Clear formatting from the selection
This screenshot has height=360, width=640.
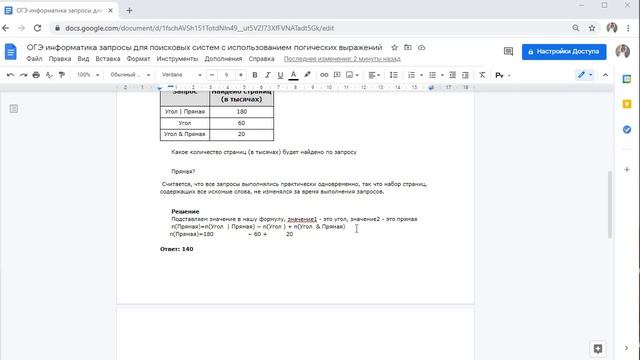tap(482, 75)
